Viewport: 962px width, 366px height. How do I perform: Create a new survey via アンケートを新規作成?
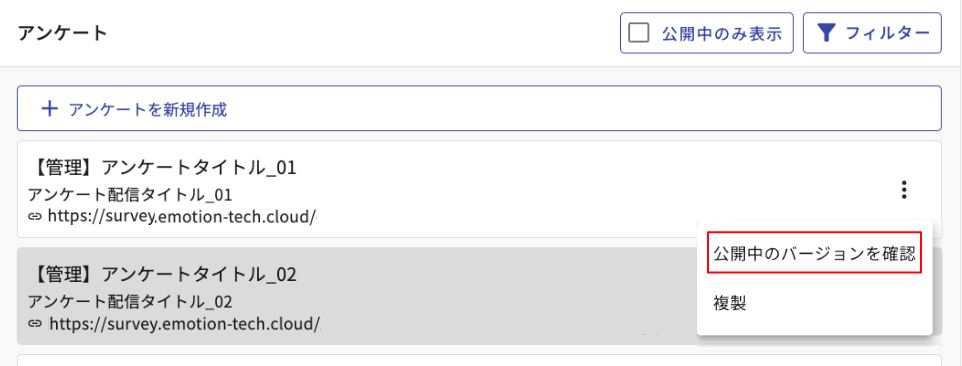(x=479, y=109)
